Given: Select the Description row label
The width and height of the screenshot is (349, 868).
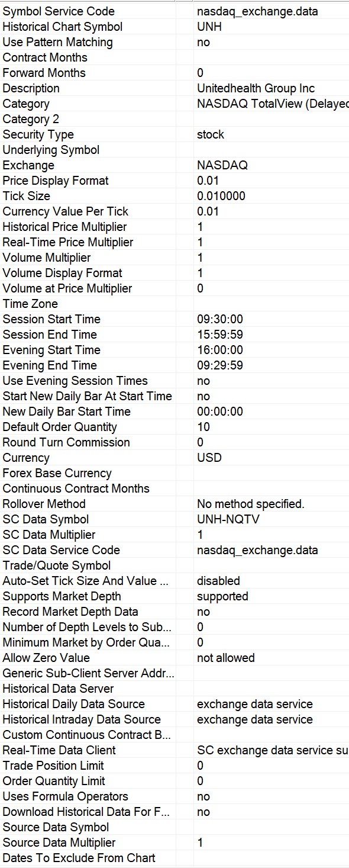Looking at the screenshot, I should [x=31, y=88].
